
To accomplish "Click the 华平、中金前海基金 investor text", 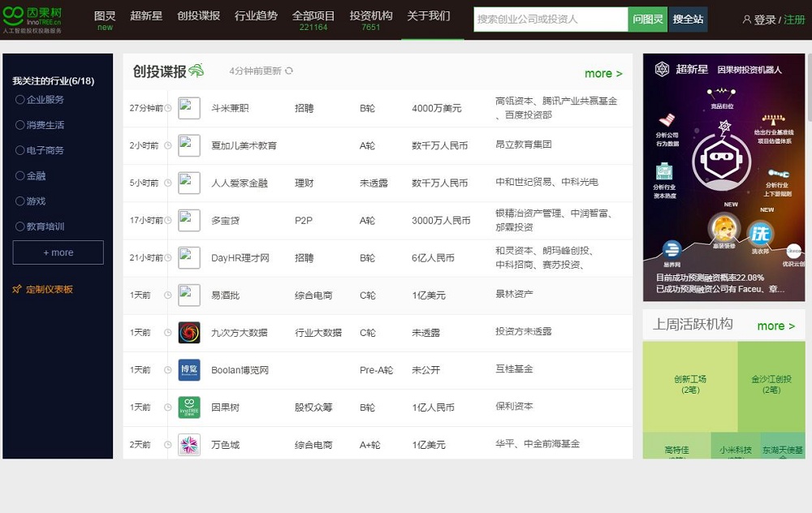I will pos(538,444).
